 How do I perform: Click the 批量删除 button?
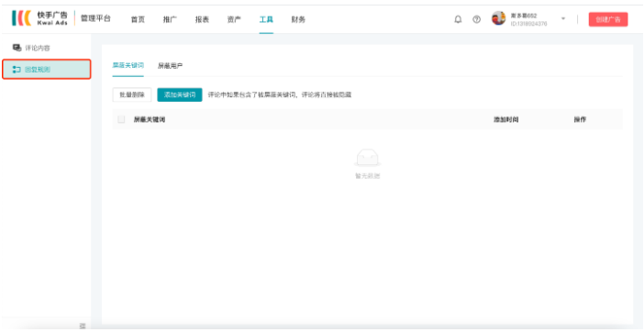[132, 94]
